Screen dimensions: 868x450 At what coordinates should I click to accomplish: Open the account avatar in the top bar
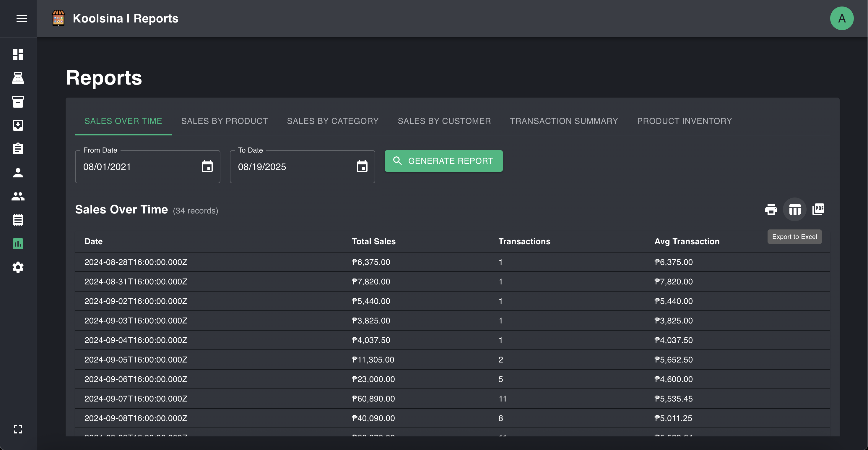tap(841, 18)
